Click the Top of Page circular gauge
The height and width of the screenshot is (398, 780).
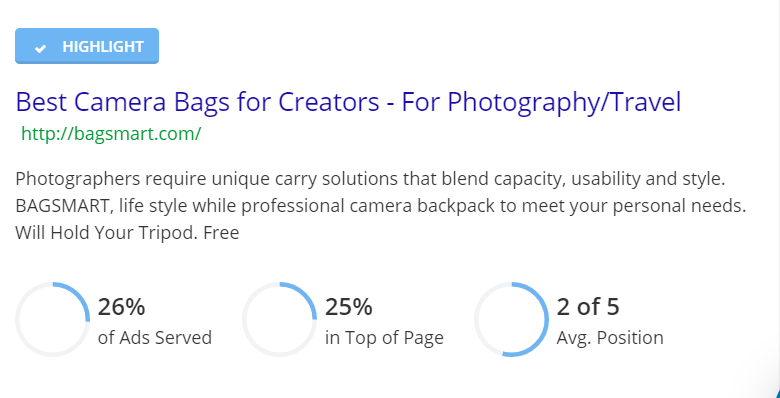click(280, 319)
